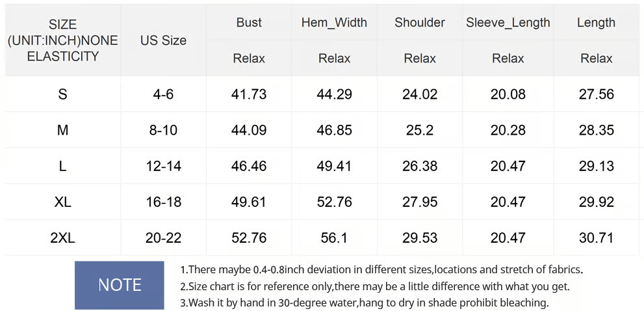644x311 pixels.
Task: Select the size L row label
Action: point(62,167)
